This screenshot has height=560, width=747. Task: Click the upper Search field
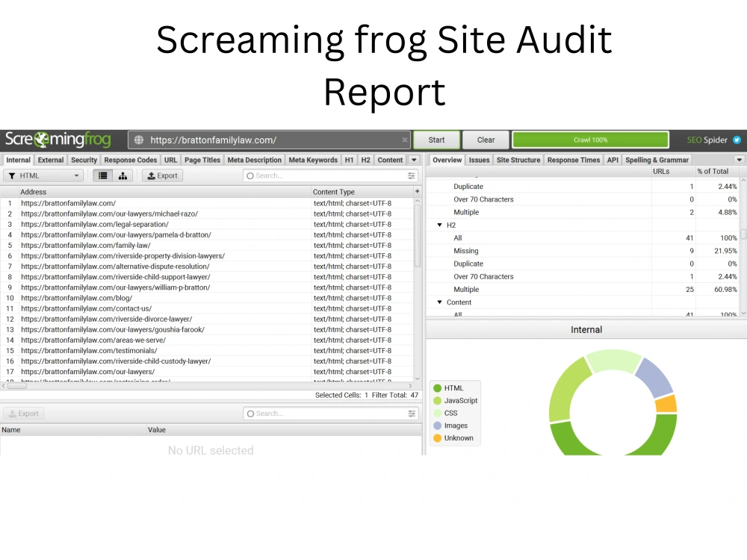point(330,175)
